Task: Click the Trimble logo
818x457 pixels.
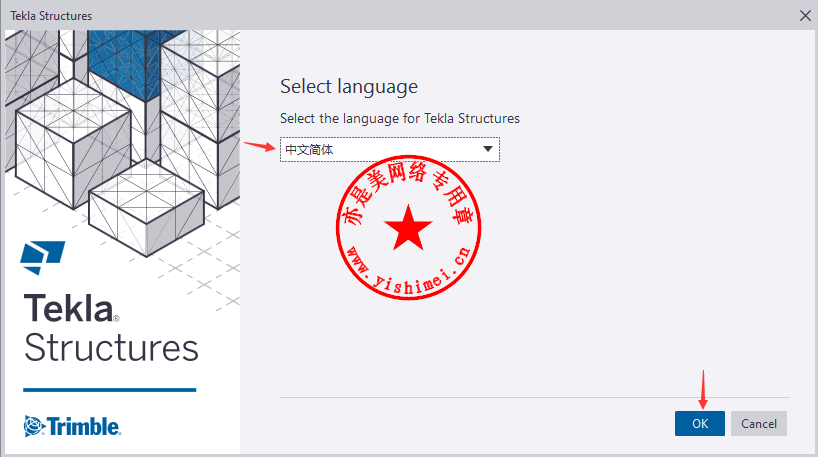Action: coord(73,426)
